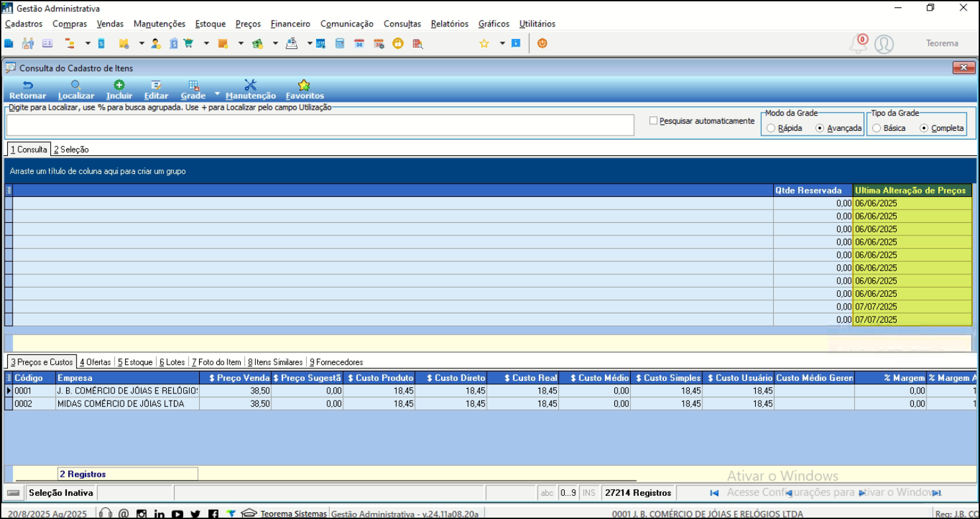980x519 pixels.
Task: Expand dropdown next to cash register icon
Action: point(309,44)
